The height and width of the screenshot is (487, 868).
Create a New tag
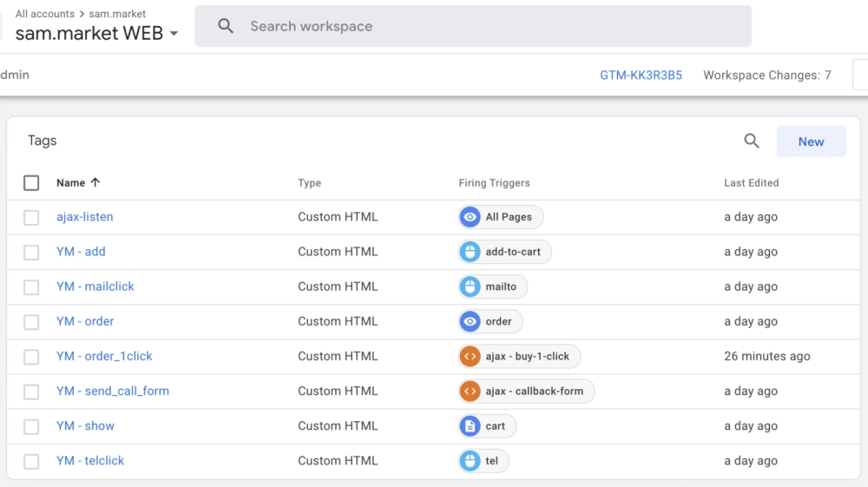point(811,141)
